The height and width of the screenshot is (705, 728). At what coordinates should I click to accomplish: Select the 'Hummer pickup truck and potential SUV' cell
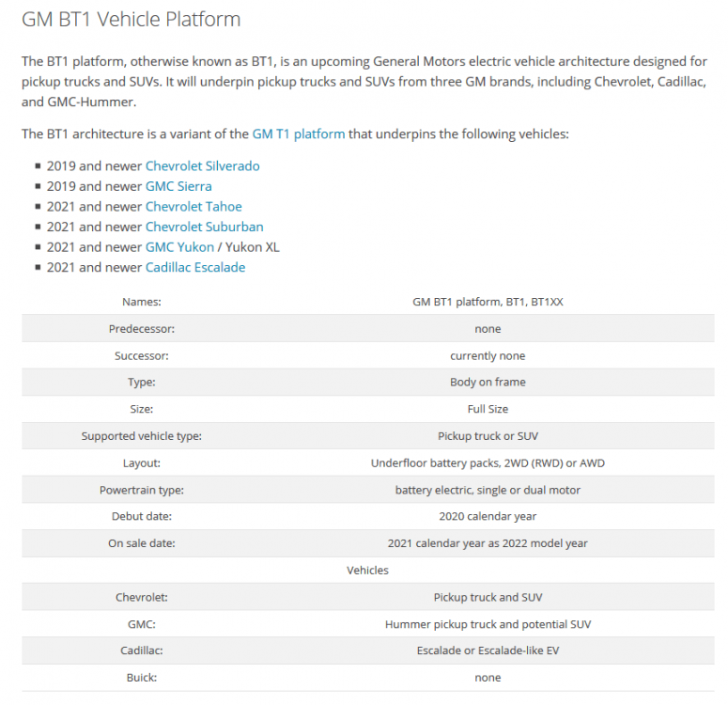[x=488, y=624]
